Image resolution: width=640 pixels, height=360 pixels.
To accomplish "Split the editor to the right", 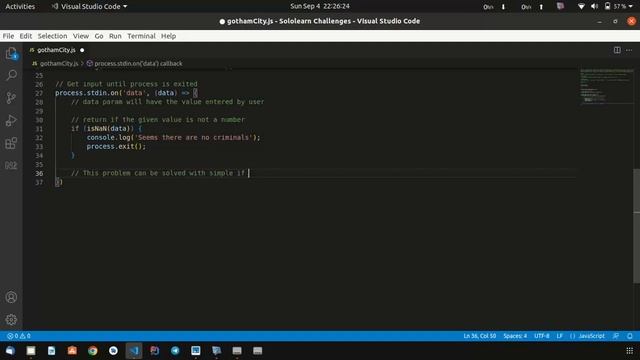I will pos(617,50).
